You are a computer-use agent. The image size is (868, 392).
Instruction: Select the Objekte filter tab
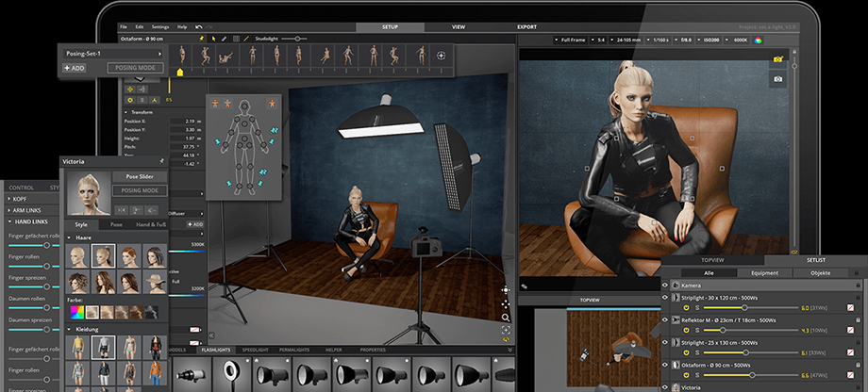[821, 273]
